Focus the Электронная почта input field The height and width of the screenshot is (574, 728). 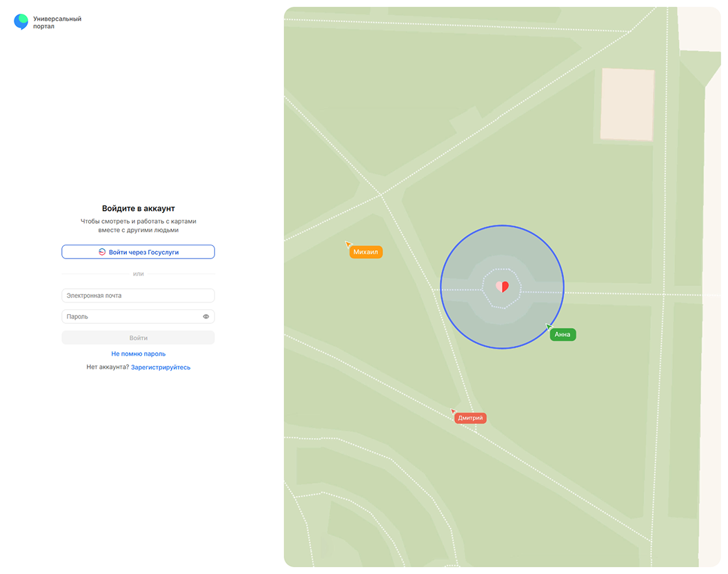click(138, 296)
